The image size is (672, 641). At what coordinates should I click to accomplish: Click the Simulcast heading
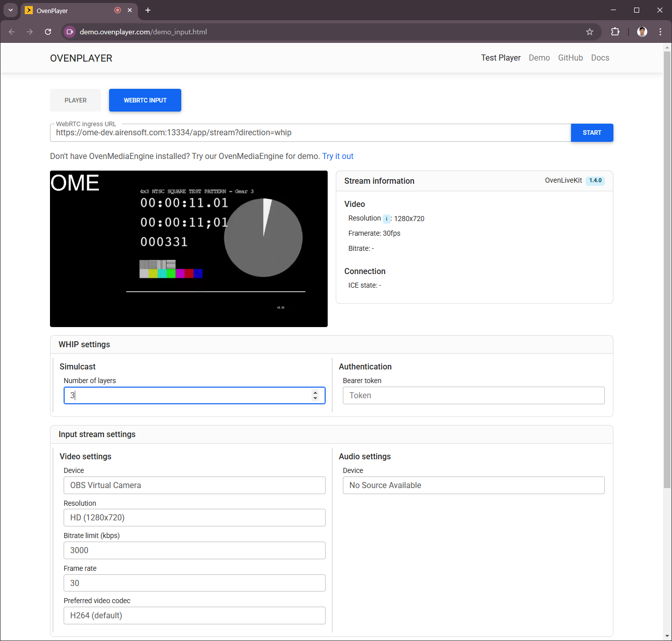pyautogui.click(x=77, y=366)
